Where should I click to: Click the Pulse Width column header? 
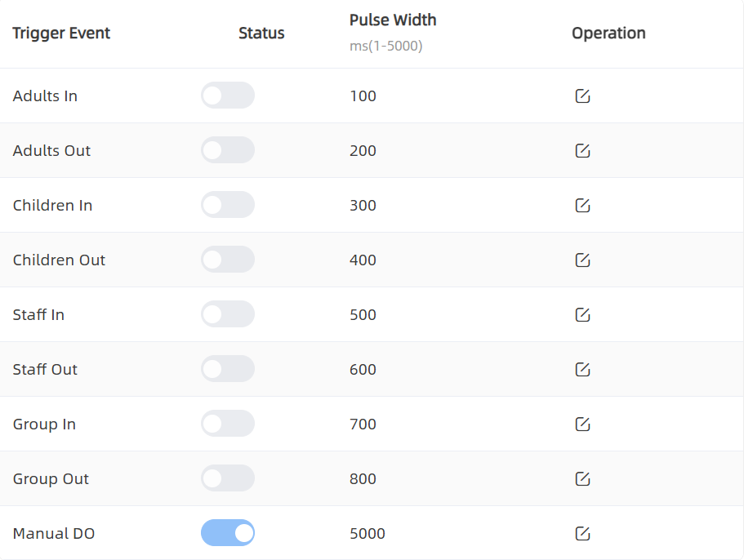coord(393,20)
